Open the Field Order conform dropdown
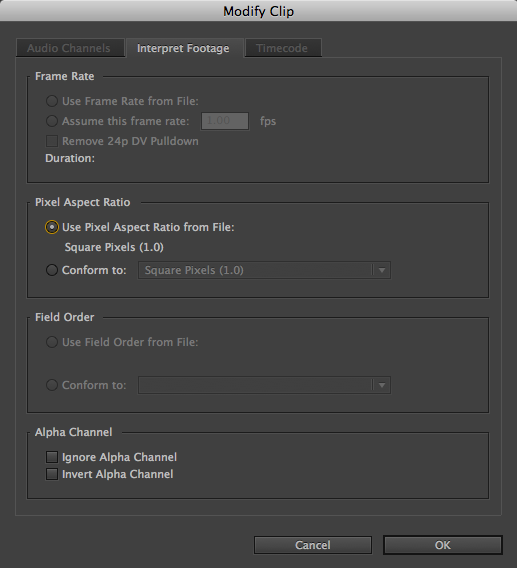The width and height of the screenshot is (517, 568). tap(264, 385)
